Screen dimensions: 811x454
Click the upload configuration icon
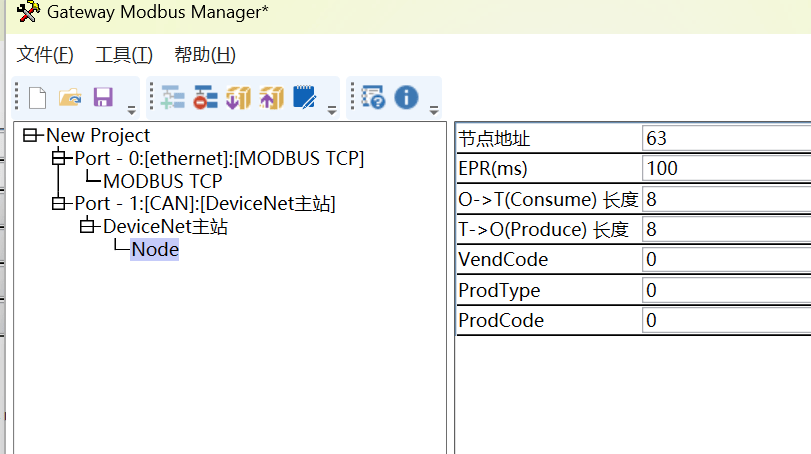pyautogui.click(x=272, y=97)
